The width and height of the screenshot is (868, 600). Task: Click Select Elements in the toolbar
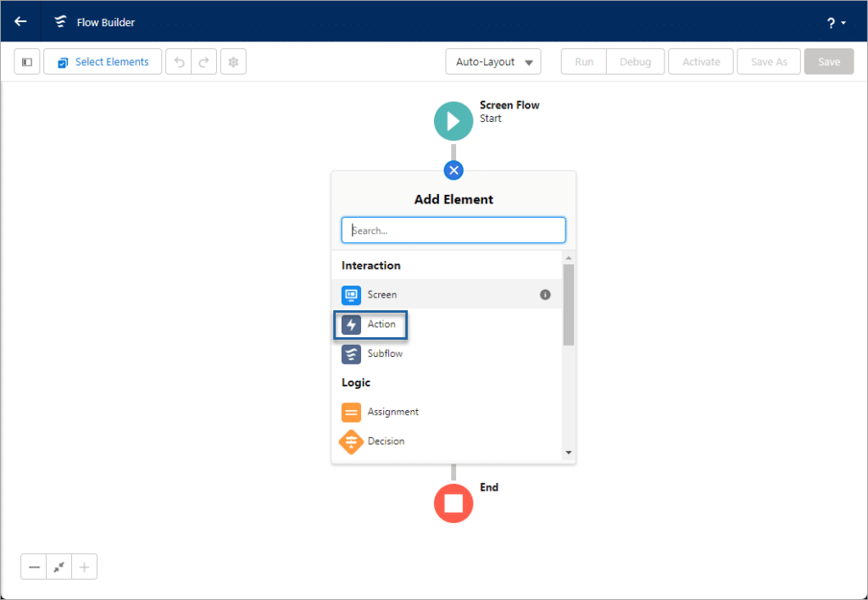coord(102,61)
